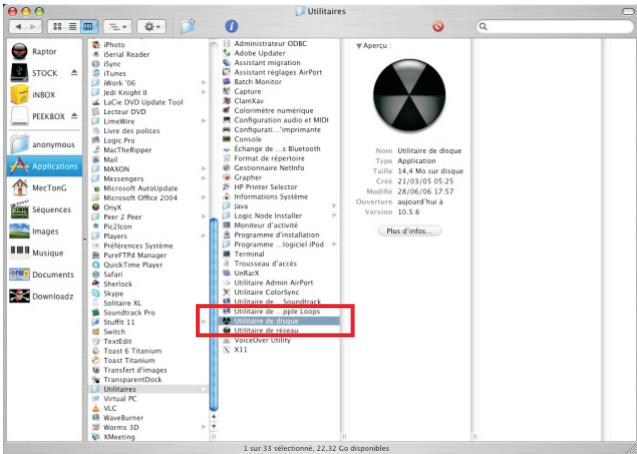
Task: Expand the Worms 3D folder arrow
Action: (204, 427)
